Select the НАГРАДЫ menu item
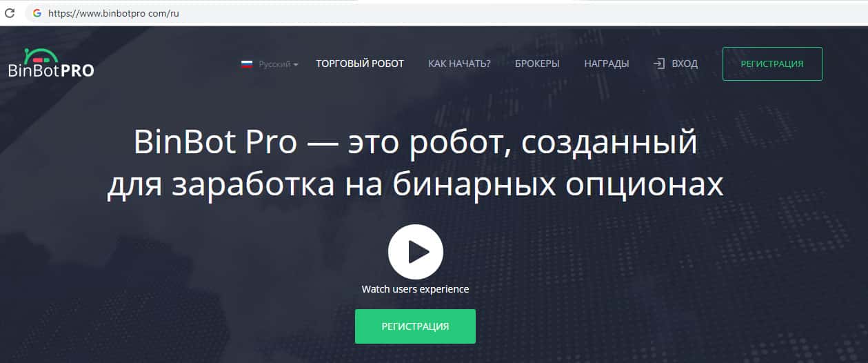The image size is (868, 363). click(607, 63)
